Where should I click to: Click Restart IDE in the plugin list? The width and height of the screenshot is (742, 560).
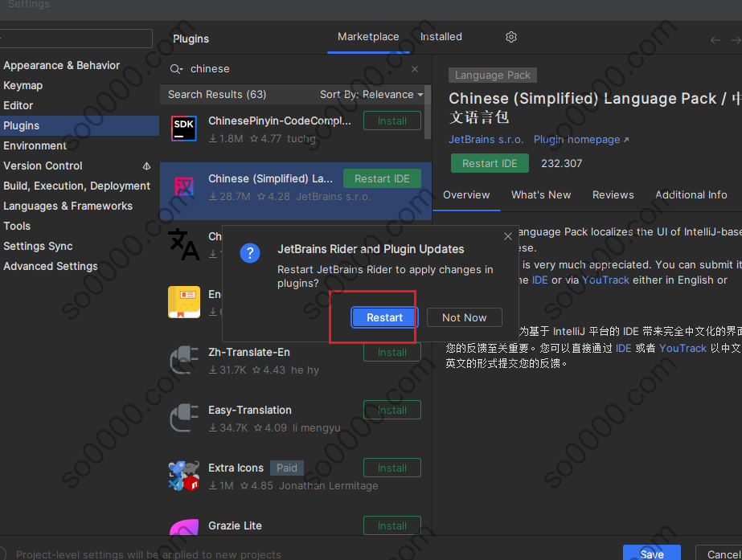(382, 179)
